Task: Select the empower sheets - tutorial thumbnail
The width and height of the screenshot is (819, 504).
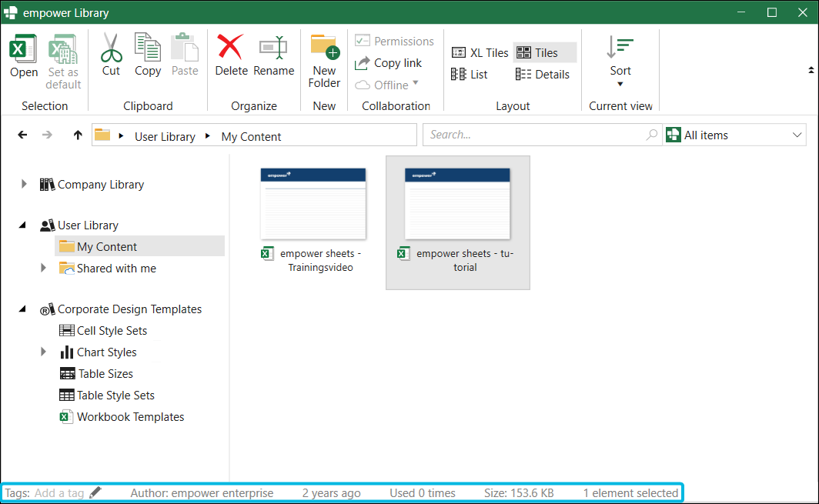Action: 457,204
